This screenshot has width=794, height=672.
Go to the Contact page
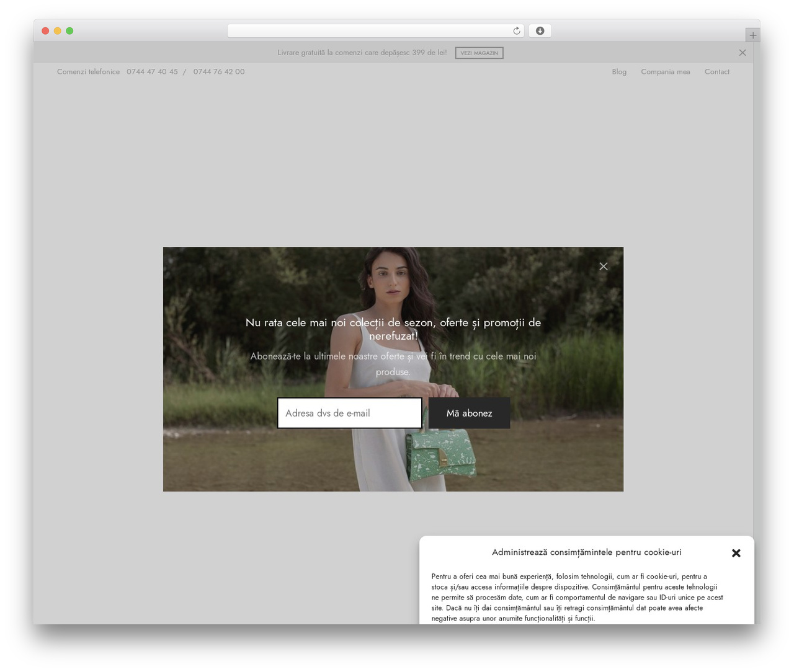click(x=717, y=72)
